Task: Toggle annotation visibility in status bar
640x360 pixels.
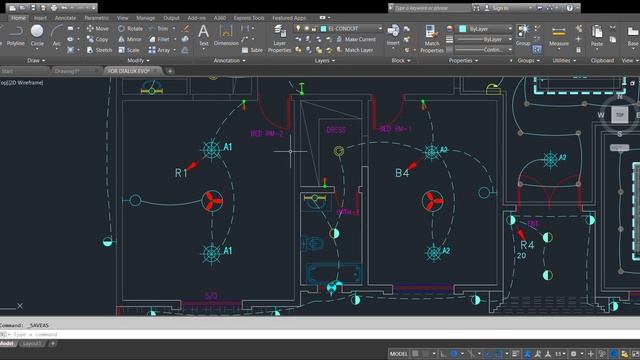Action: [x=527, y=353]
